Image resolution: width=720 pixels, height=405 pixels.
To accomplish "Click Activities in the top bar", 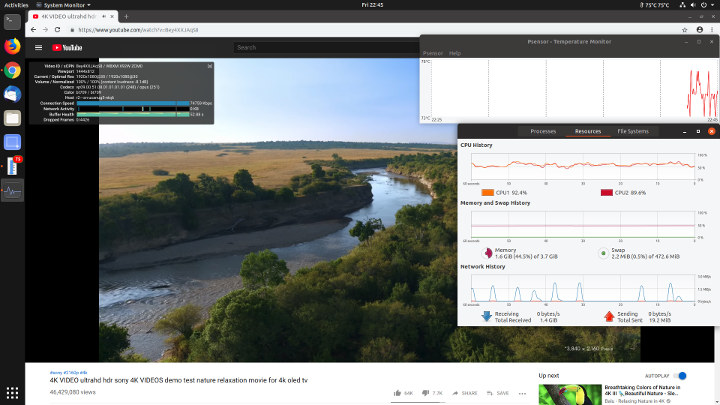I will 16,5.
